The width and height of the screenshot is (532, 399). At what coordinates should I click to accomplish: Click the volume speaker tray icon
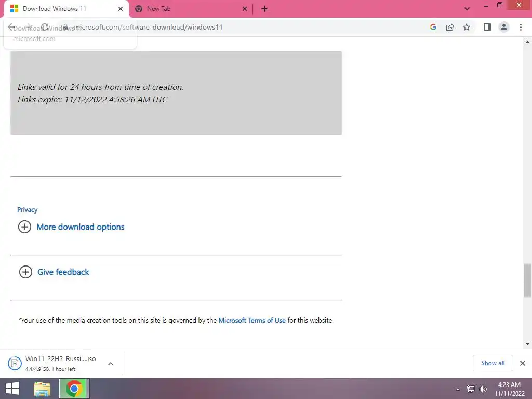pos(483,389)
